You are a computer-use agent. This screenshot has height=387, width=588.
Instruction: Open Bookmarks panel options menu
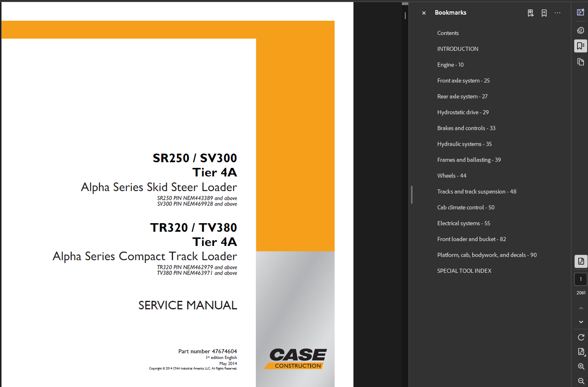558,13
